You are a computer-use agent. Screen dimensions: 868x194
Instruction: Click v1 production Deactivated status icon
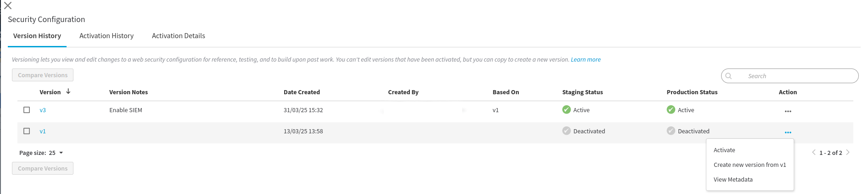(671, 131)
